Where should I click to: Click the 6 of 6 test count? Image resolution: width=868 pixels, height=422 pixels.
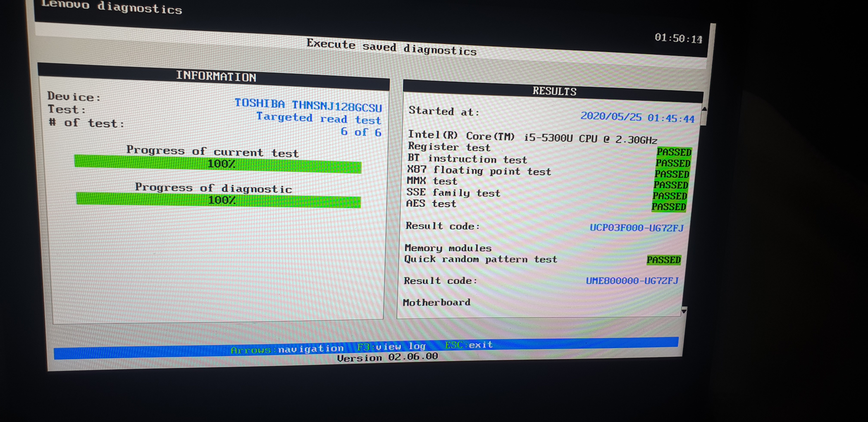[361, 132]
